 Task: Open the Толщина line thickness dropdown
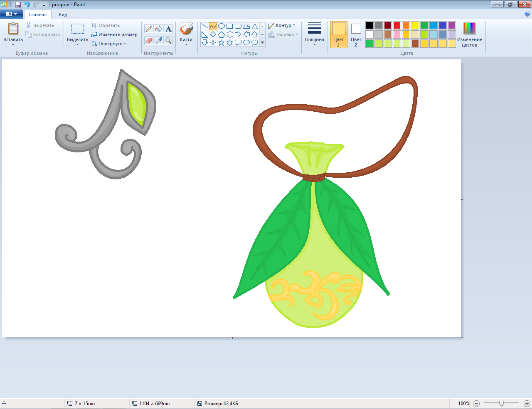pyautogui.click(x=314, y=34)
